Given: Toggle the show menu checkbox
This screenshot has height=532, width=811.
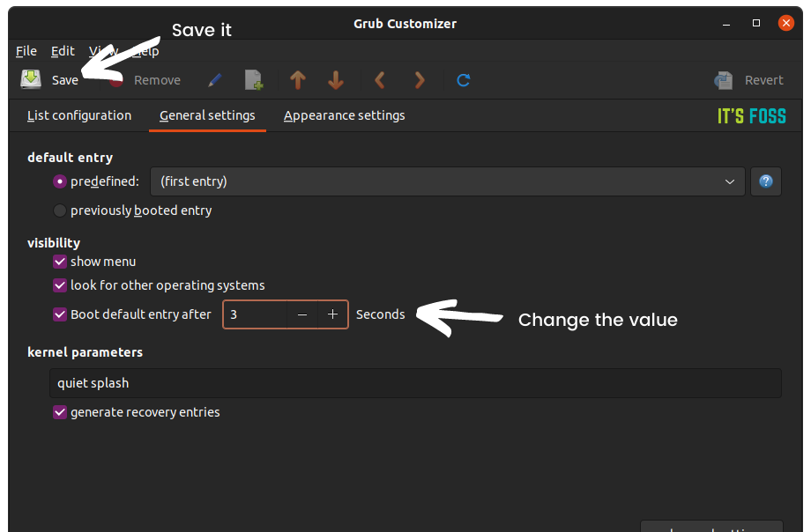Looking at the screenshot, I should pyautogui.click(x=60, y=262).
